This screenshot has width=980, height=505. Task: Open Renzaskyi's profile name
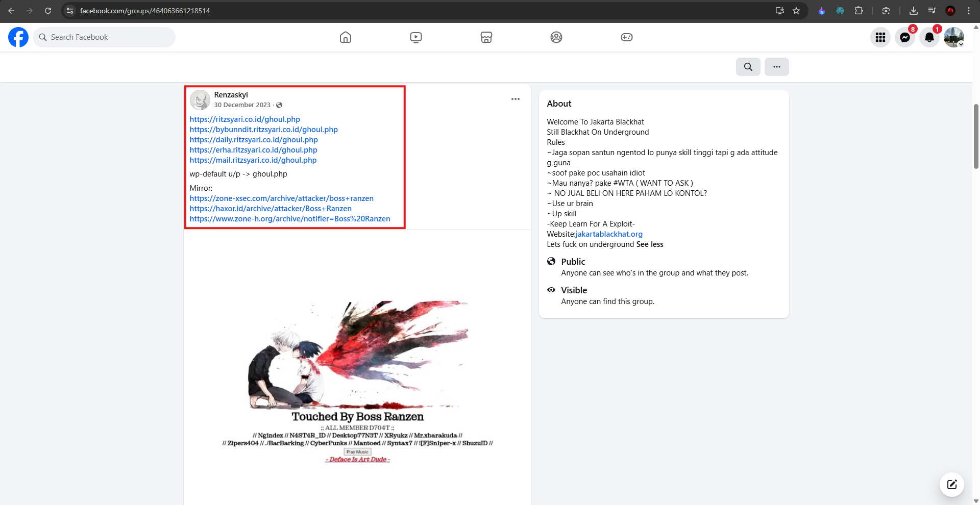click(231, 95)
